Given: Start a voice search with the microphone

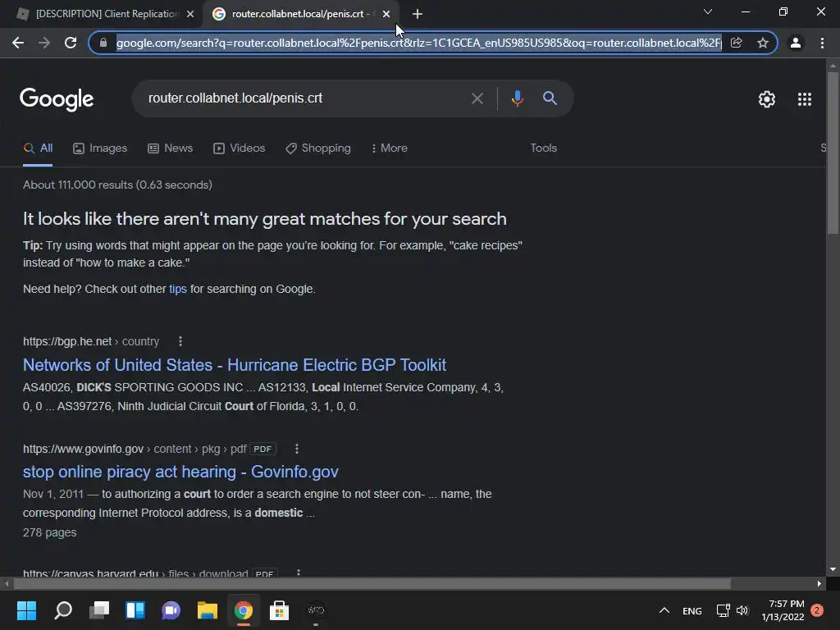Looking at the screenshot, I should click(x=517, y=98).
